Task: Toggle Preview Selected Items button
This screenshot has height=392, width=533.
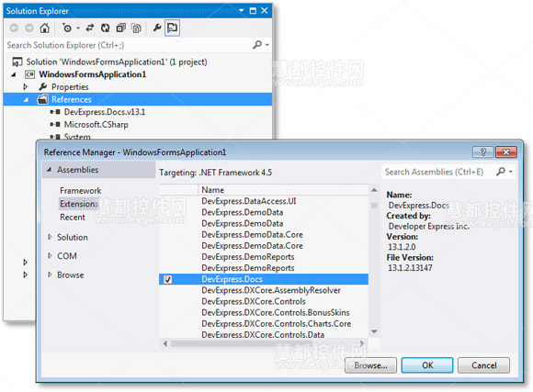Action: 173,28
